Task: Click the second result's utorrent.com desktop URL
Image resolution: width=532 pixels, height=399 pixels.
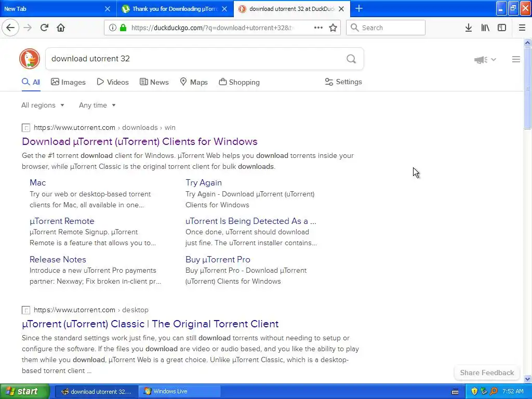Action: 91,310
